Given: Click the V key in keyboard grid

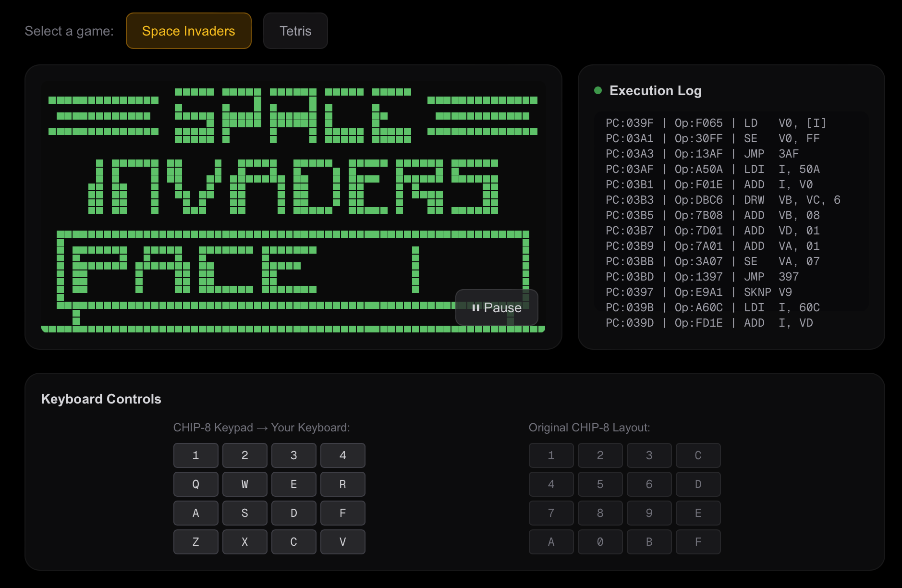Looking at the screenshot, I should pos(342,542).
